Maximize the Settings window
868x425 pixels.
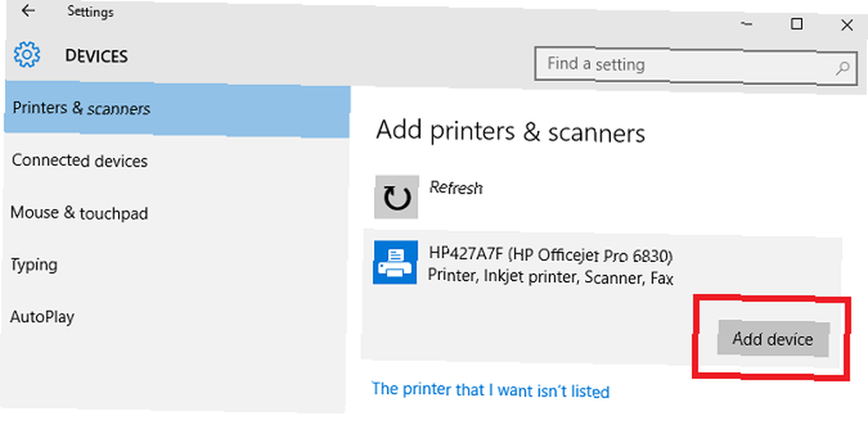click(x=796, y=24)
